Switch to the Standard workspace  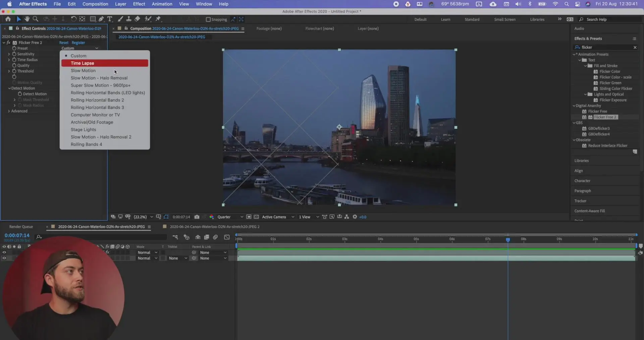click(x=472, y=19)
